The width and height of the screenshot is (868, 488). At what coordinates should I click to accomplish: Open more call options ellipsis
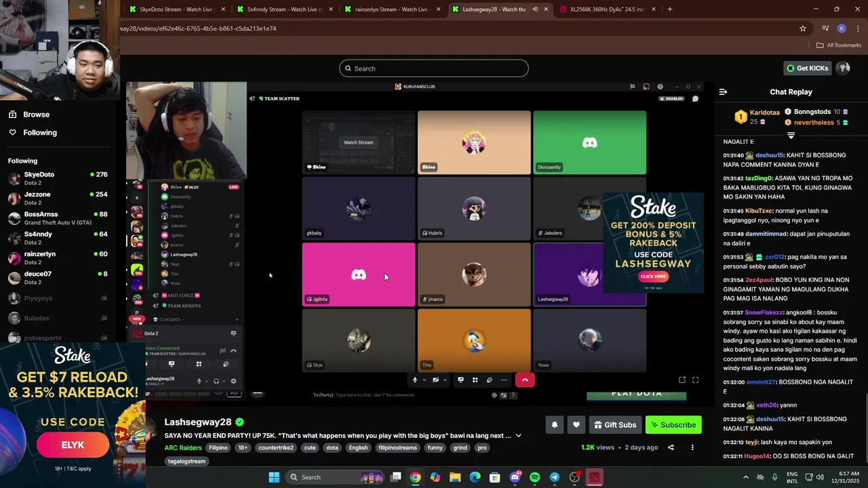[503, 380]
